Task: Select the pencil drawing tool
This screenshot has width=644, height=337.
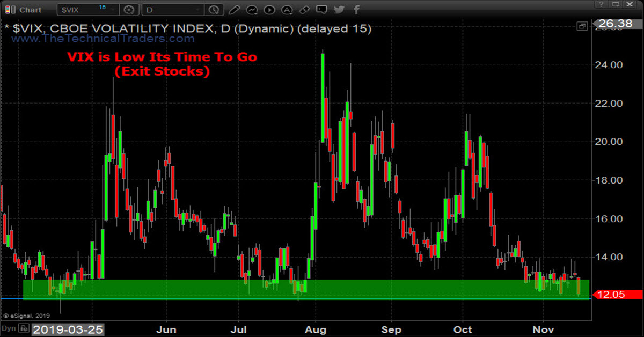Action: click(233, 10)
